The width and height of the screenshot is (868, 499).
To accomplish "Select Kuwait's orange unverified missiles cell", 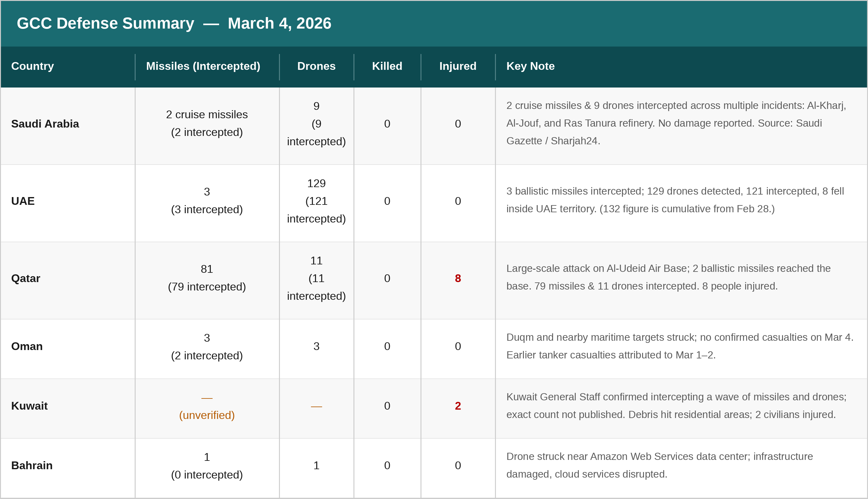I will 207,415.
